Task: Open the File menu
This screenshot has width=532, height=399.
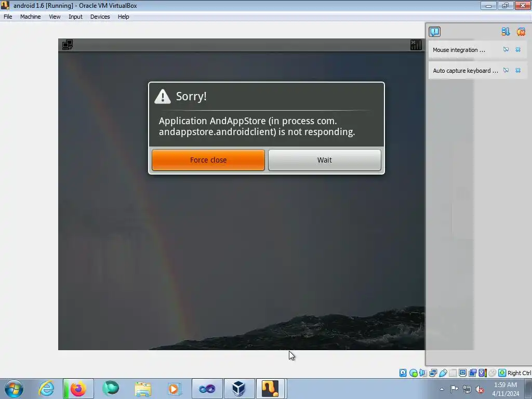Action: click(x=8, y=17)
